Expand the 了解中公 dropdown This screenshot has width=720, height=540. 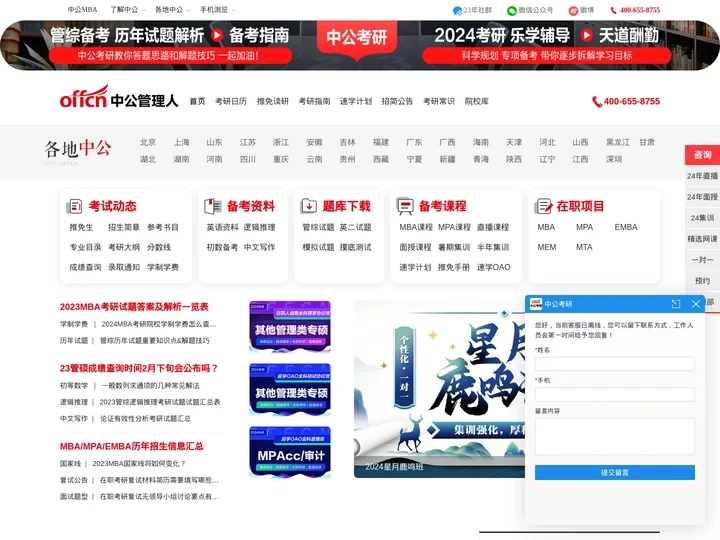point(128,10)
